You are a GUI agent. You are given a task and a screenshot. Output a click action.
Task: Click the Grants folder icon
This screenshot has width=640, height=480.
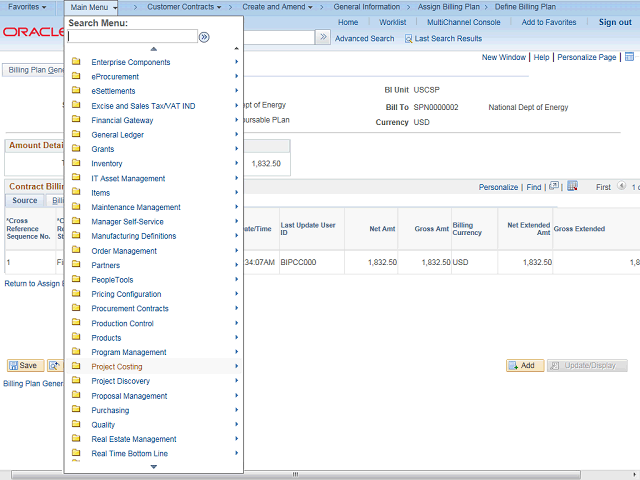76,149
